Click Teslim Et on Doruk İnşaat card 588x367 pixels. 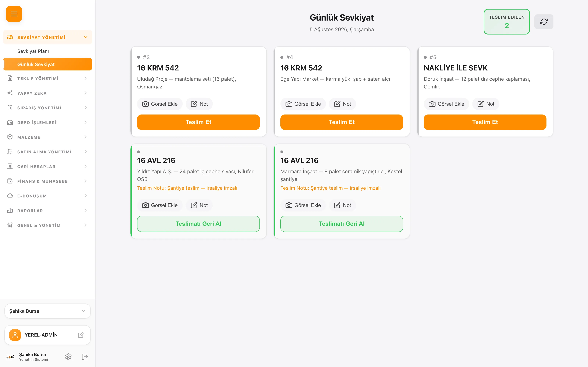coord(485,122)
